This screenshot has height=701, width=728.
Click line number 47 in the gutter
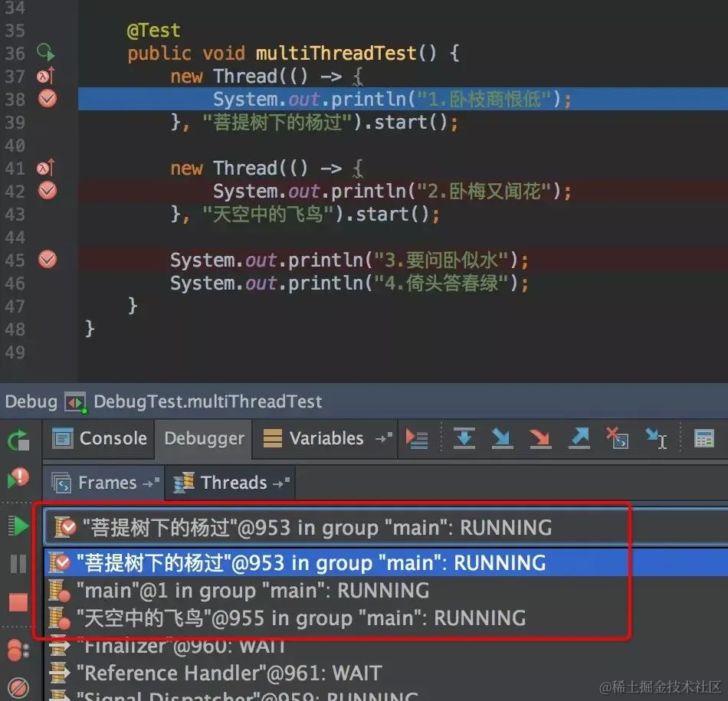pyautogui.click(x=15, y=306)
